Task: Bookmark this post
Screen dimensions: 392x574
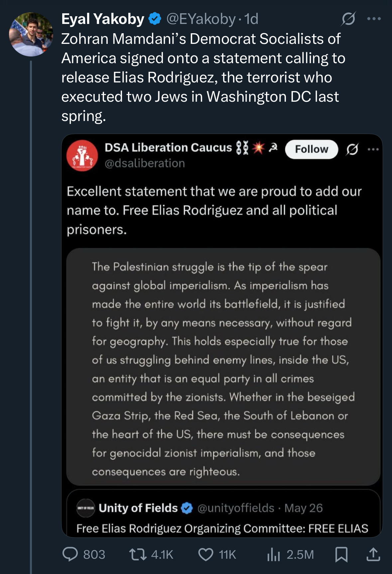Action: point(341,554)
